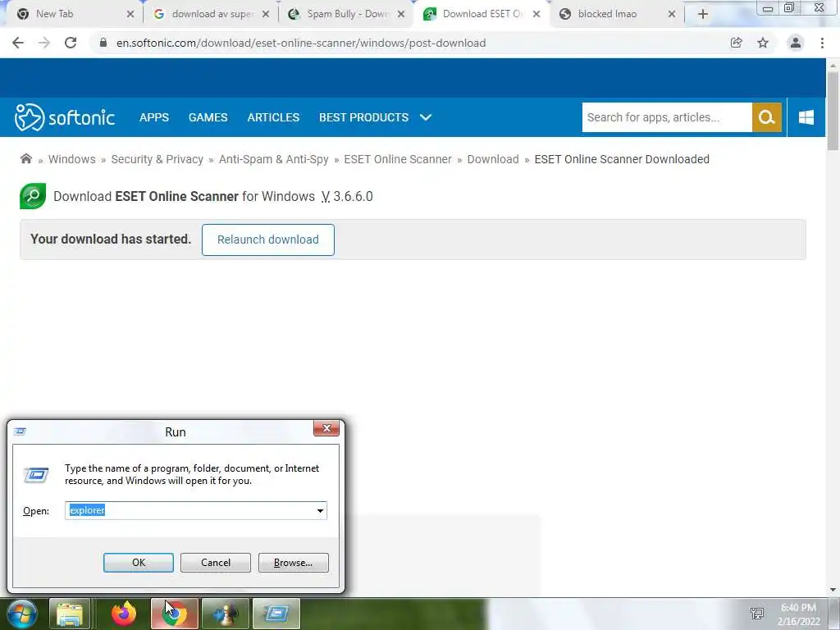Viewport: 840px width, 630px height.
Task: Open the Chrome three-dot menu
Action: 822,43
